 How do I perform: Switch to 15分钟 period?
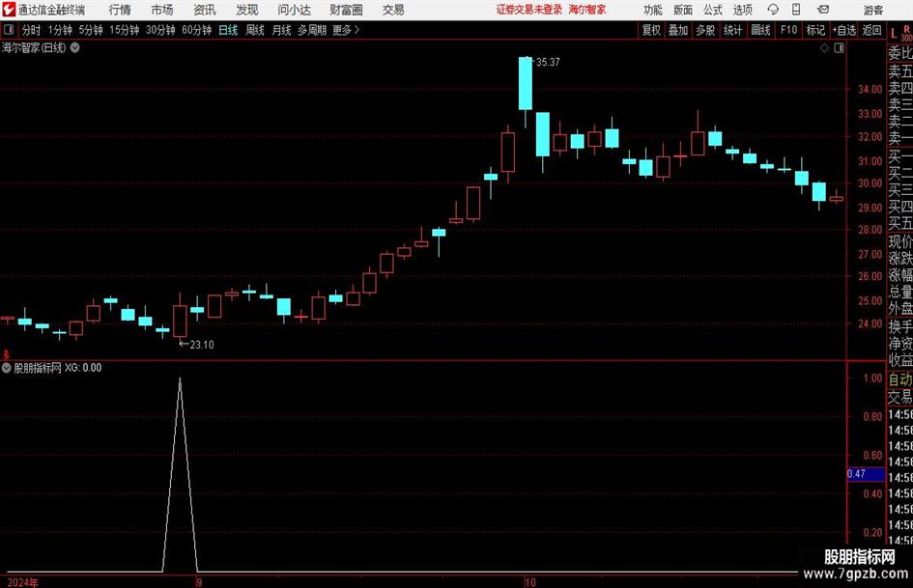125,30
